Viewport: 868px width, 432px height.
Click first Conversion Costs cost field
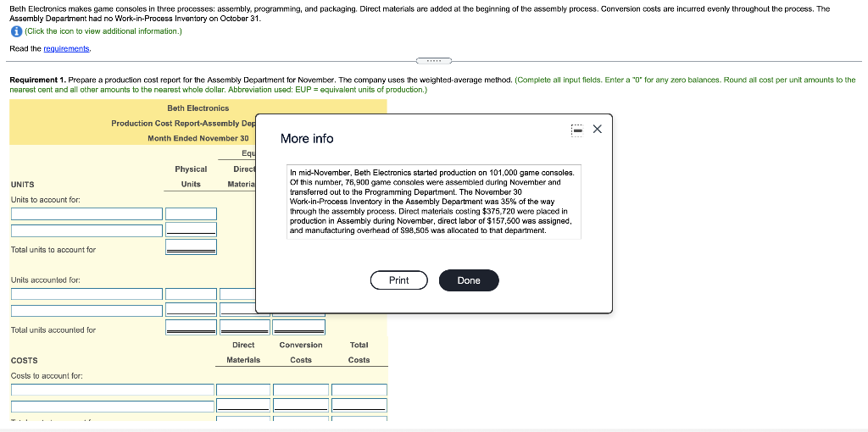coord(301,390)
